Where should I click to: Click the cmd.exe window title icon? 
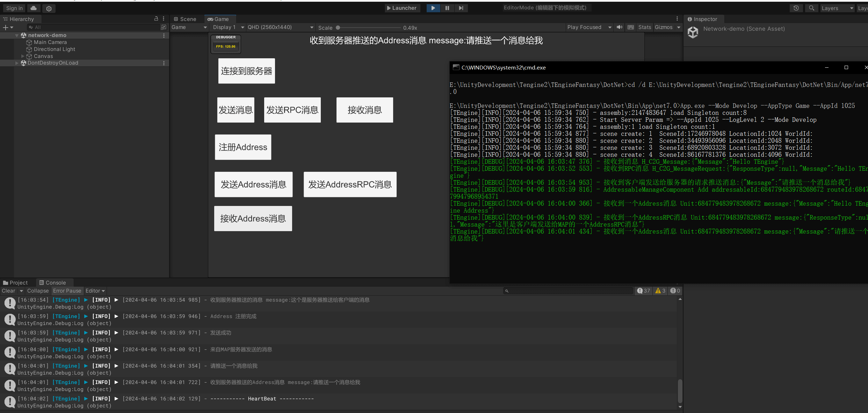point(456,67)
